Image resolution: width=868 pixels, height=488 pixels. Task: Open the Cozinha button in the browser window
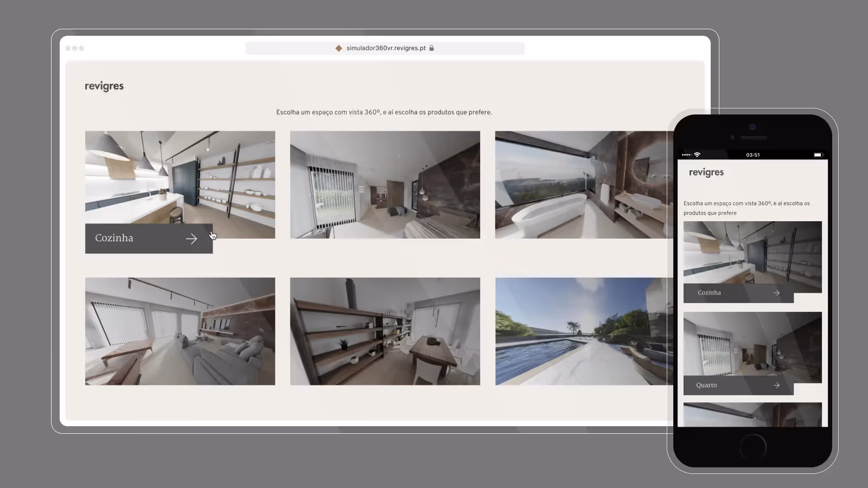point(149,238)
